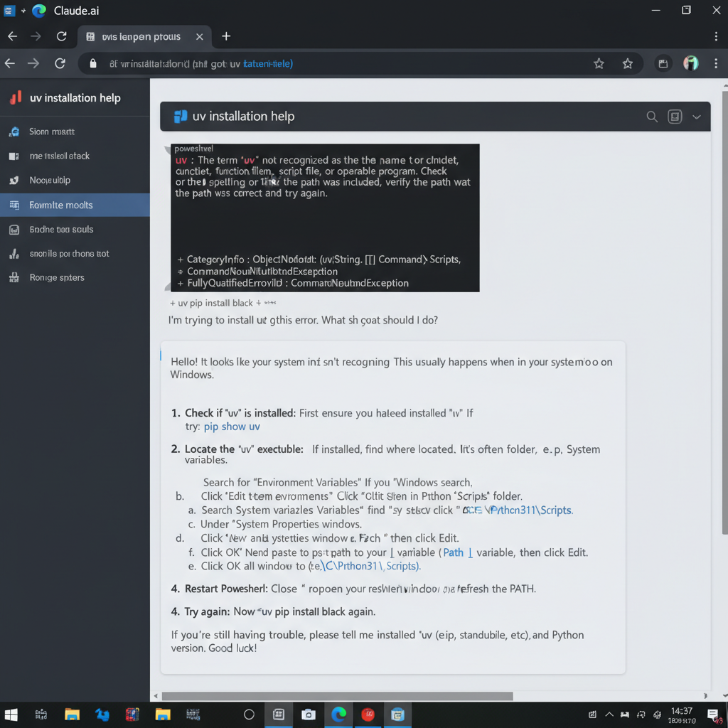Open 'snonile poı thons ɪtot' sidebar item

coord(75,254)
